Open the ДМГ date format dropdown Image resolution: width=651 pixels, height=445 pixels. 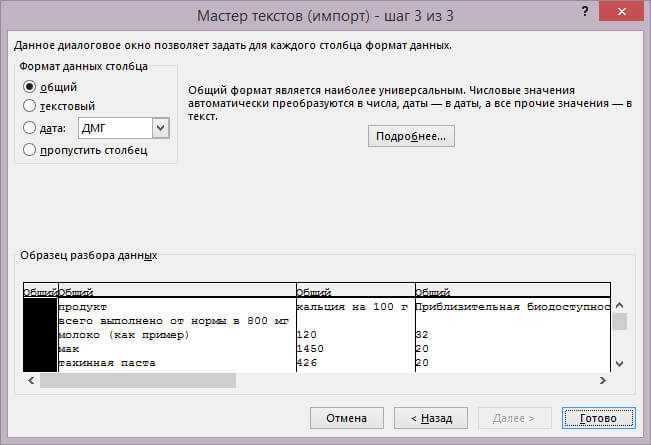[160, 128]
